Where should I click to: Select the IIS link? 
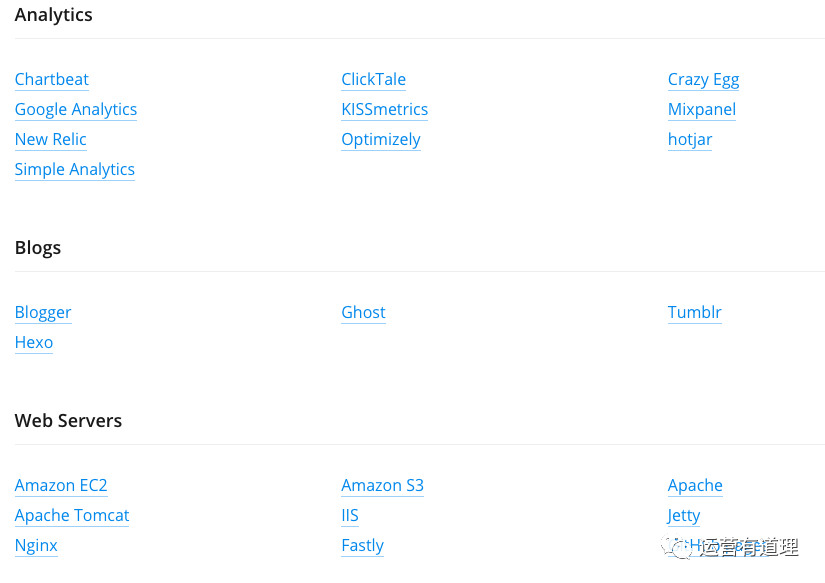(349, 516)
